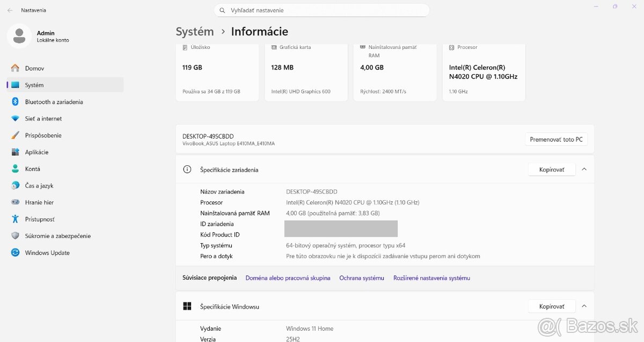Open Rozšírené nastavenia systému link
The width and height of the screenshot is (644, 342).
pos(431,278)
